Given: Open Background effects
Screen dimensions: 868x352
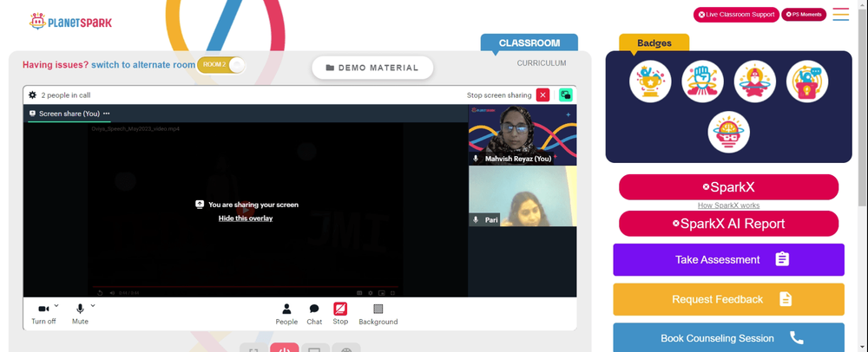Looking at the screenshot, I should pos(378,314).
